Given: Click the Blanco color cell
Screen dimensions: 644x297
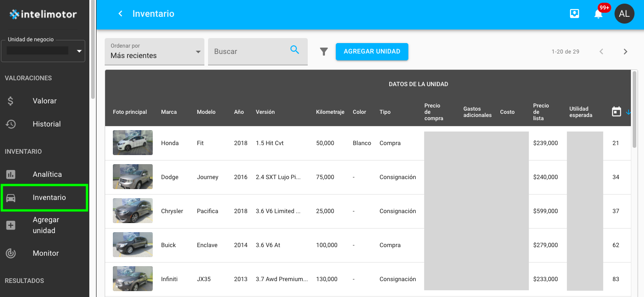Looking at the screenshot, I should tap(362, 143).
